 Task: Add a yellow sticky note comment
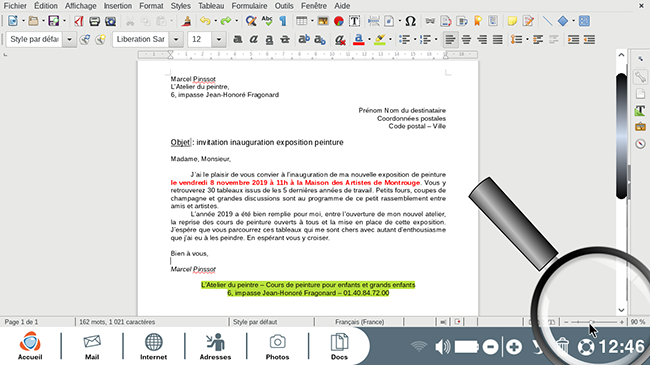pyautogui.click(x=512, y=21)
